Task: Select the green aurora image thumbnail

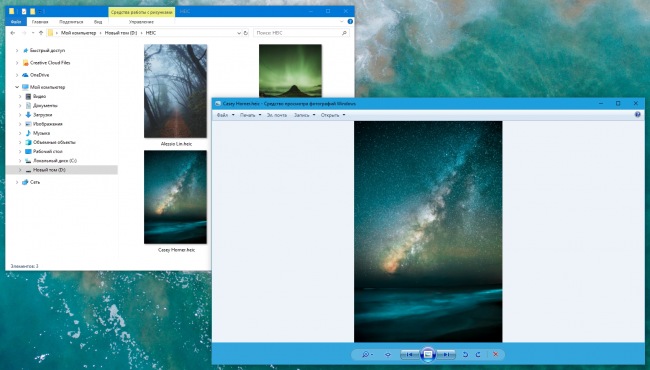Action: pyautogui.click(x=290, y=70)
